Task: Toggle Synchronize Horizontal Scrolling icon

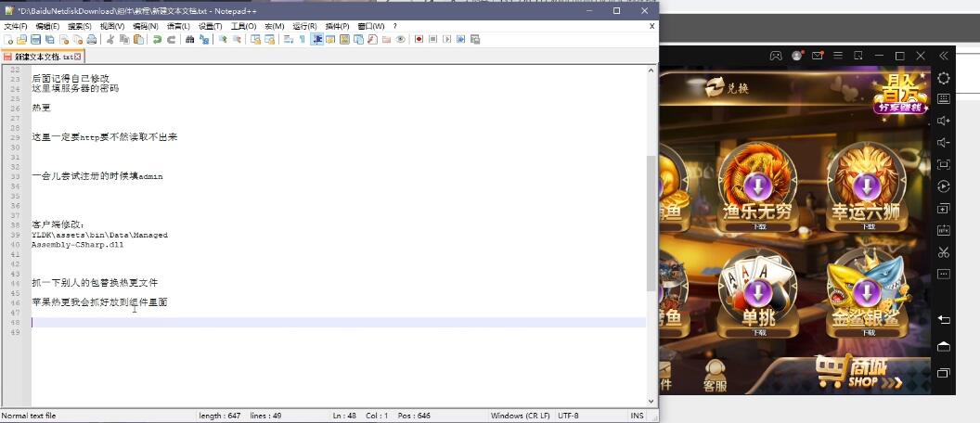Action: (x=269, y=39)
